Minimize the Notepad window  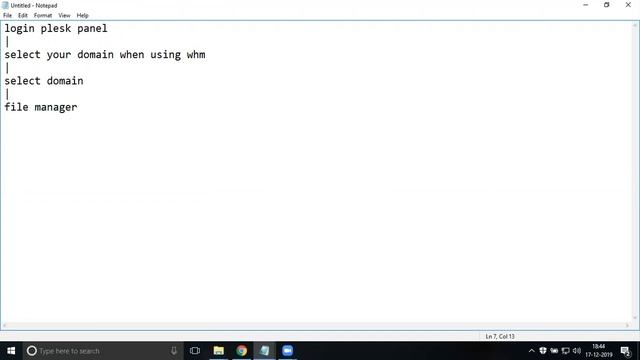586,5
